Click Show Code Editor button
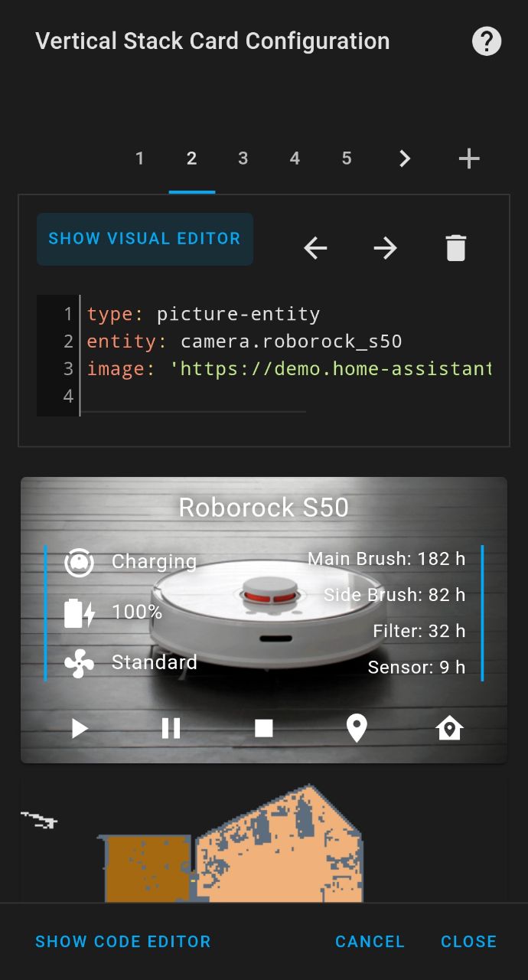The image size is (528, 980). (x=123, y=942)
